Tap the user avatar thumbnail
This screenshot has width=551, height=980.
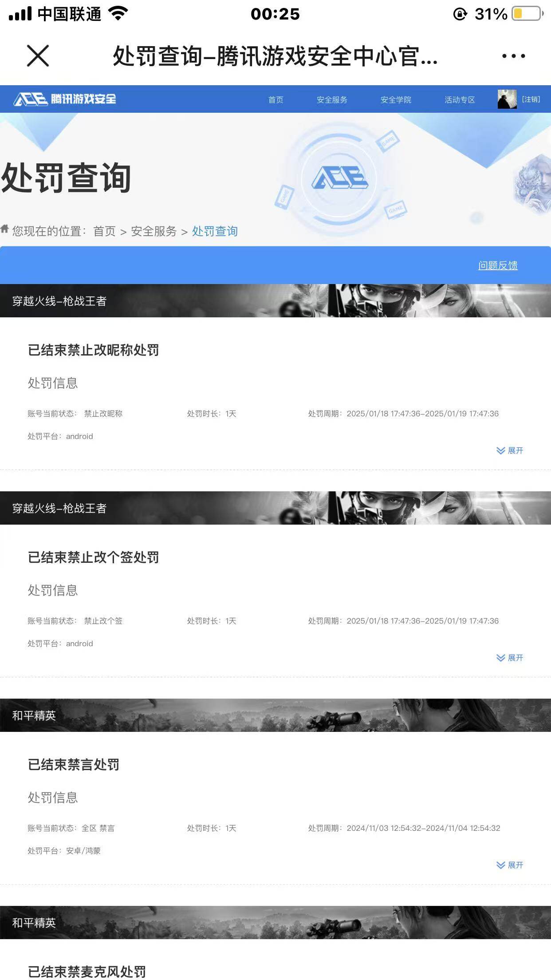[507, 99]
